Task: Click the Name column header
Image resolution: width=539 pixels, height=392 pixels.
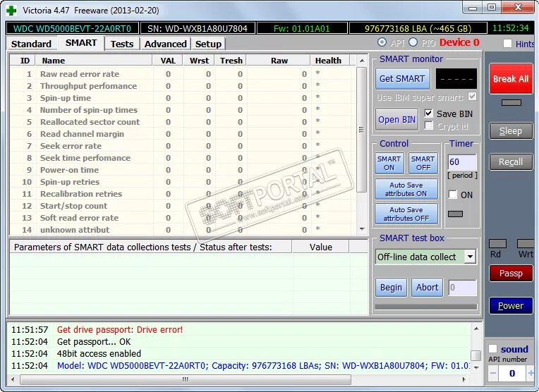Action: [95, 61]
